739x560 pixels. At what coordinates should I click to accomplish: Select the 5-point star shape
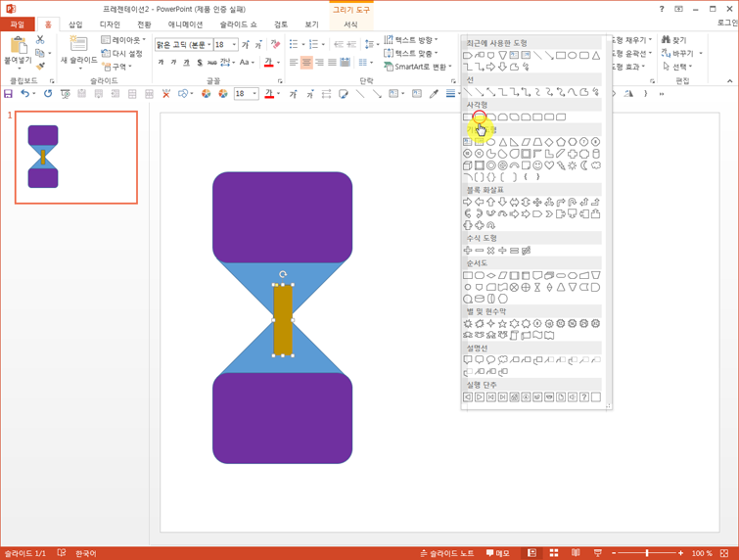tap(502, 323)
